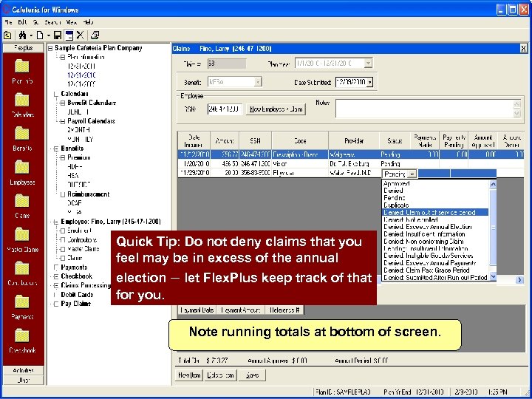The width and height of the screenshot is (532, 399).
Task: Select the DCAP reimbursement tree item
Action: tap(75, 203)
